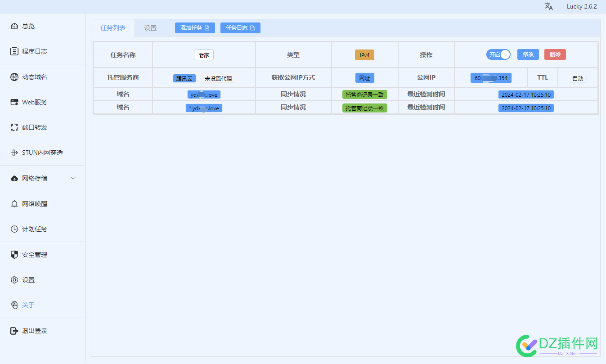
Task: Open the STUN内网穿透 icon
Action: 14,153
